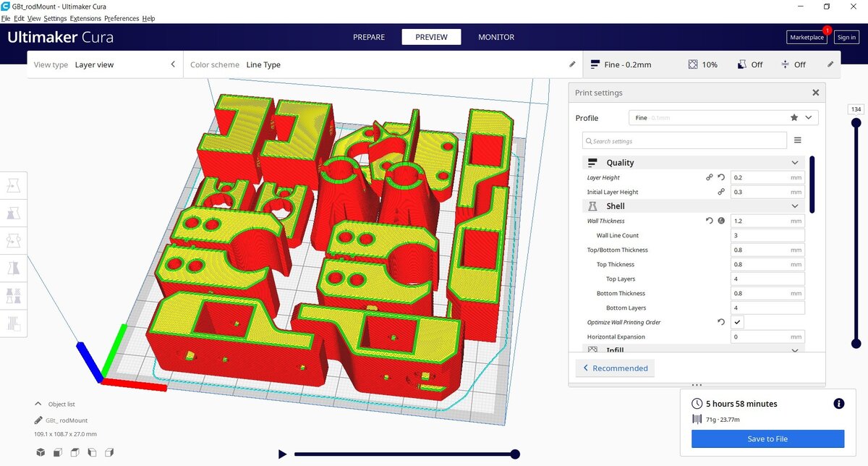Click the Horizontal Expansion value field
The width and height of the screenshot is (868, 466).
(767, 336)
